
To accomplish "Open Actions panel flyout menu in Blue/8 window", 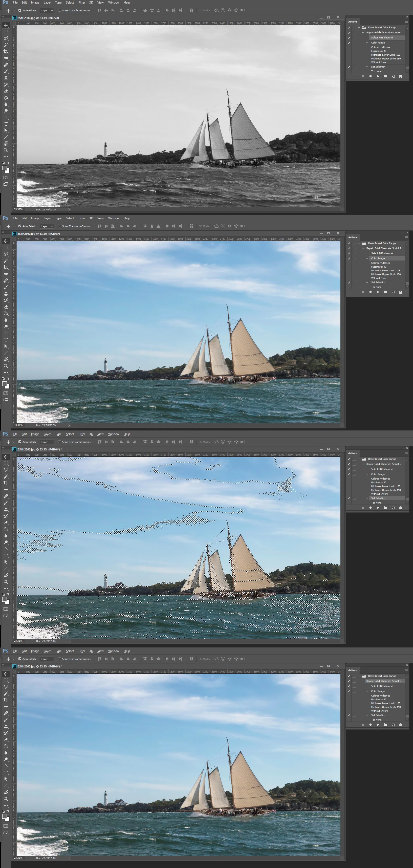I will point(406,21).
